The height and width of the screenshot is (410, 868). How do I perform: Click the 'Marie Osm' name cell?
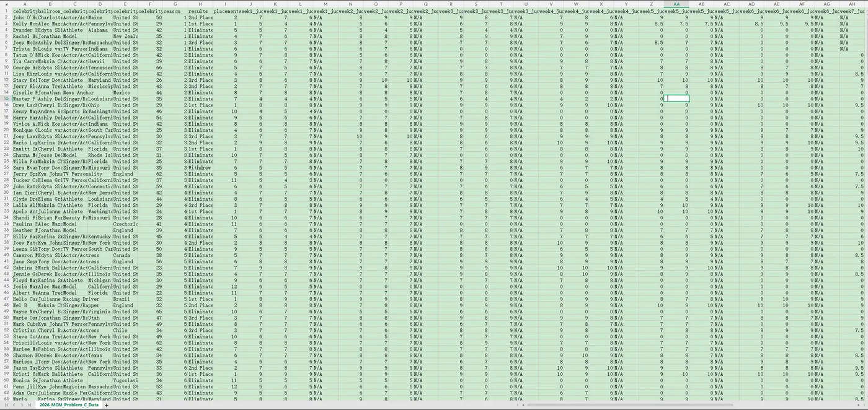coord(25,317)
